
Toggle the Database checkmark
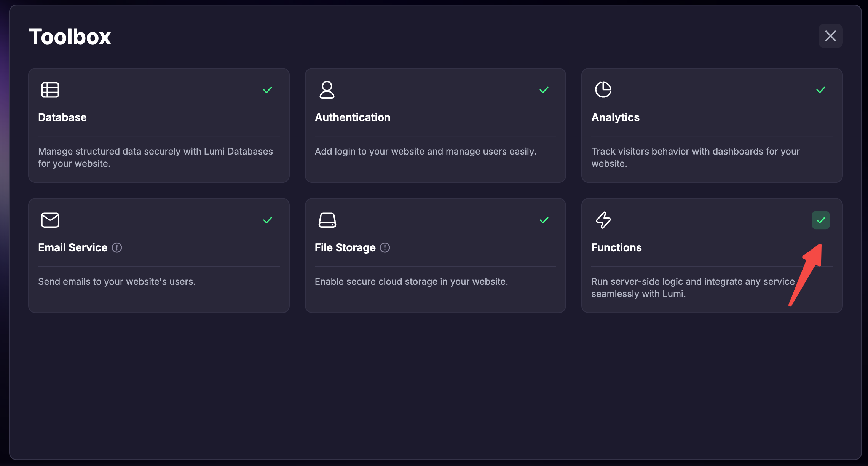(x=268, y=90)
